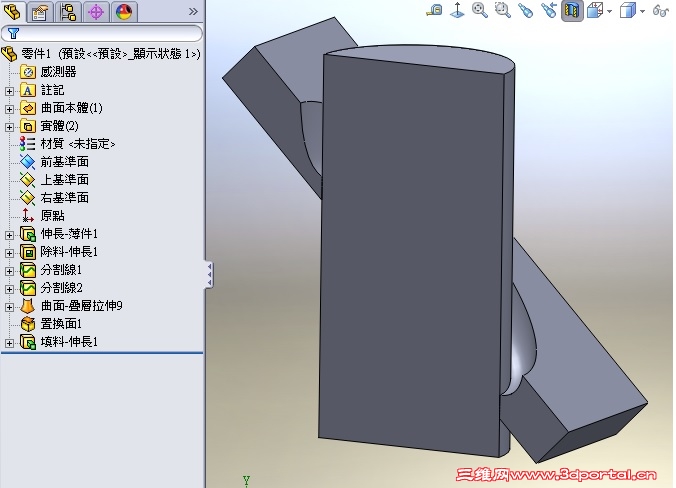Click the View Orientation cube icon
Viewport: 676px width, 488px height.
(595, 10)
